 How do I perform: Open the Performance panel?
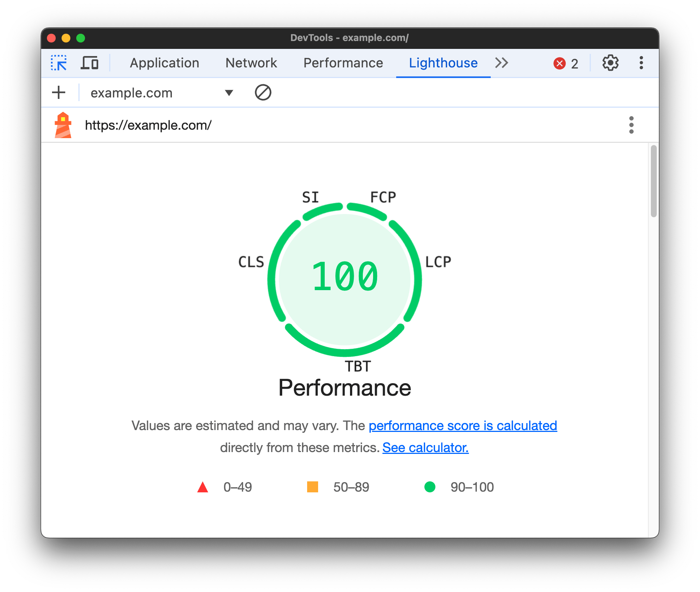click(x=343, y=63)
